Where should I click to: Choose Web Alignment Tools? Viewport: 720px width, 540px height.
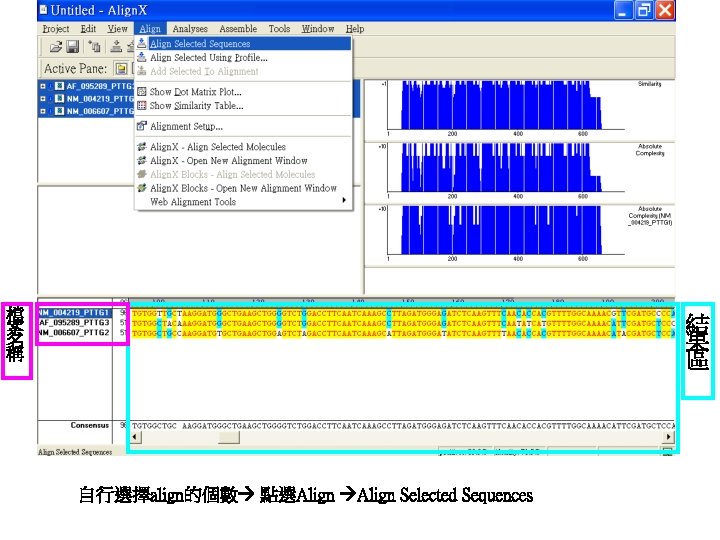(x=243, y=202)
